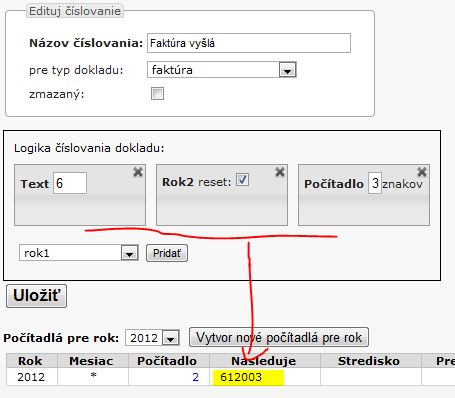
Task: Remove the Rok2 numbering block
Action: 280,172
